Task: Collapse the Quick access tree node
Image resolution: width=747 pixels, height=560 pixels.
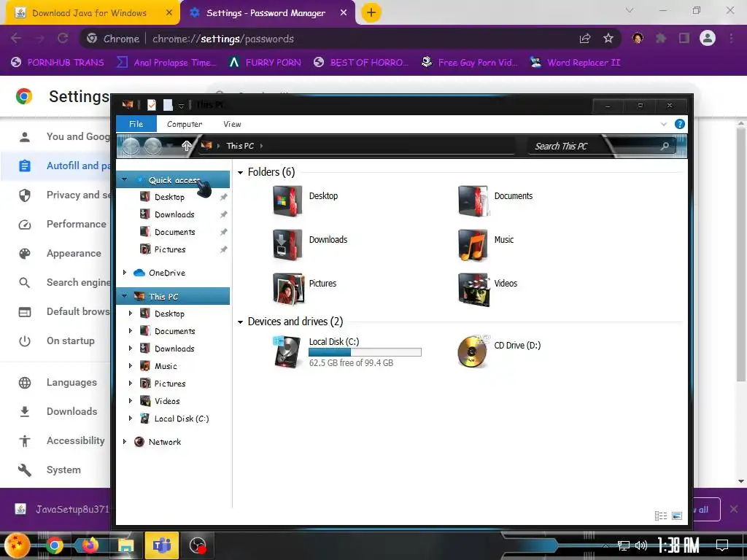Action: [124, 179]
